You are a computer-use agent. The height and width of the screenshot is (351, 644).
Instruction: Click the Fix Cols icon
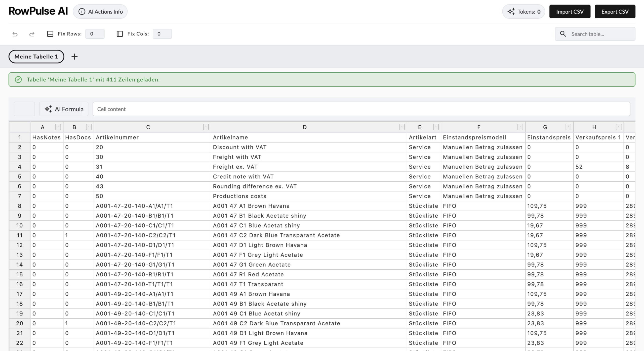(120, 34)
